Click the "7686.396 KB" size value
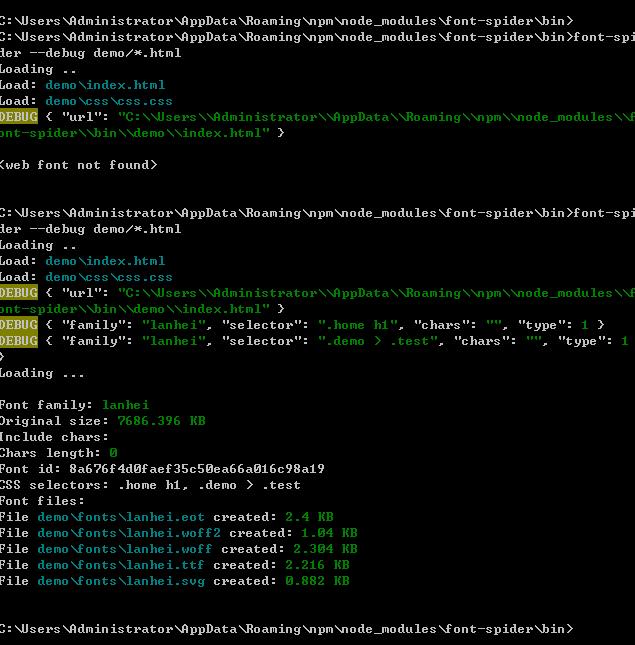Screen dimensions: 635x645 tap(161, 421)
